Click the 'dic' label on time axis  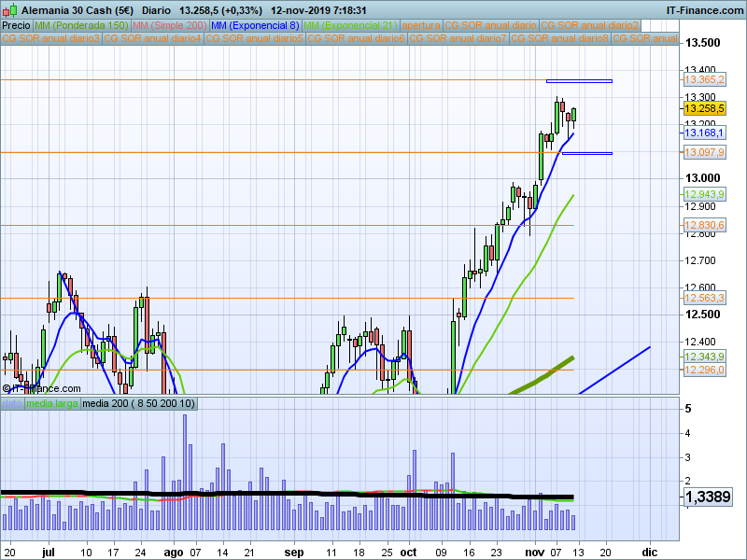tap(649, 553)
